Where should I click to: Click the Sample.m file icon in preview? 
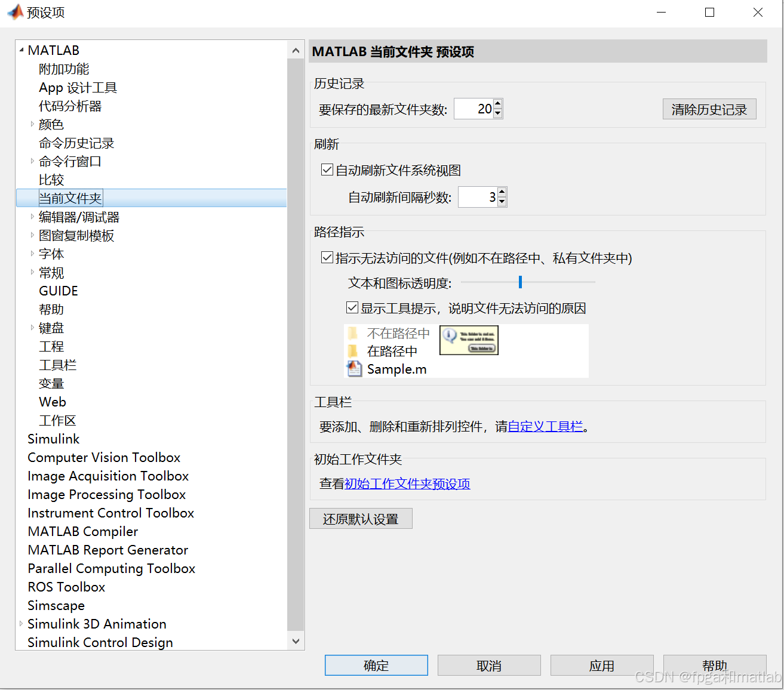[355, 369]
